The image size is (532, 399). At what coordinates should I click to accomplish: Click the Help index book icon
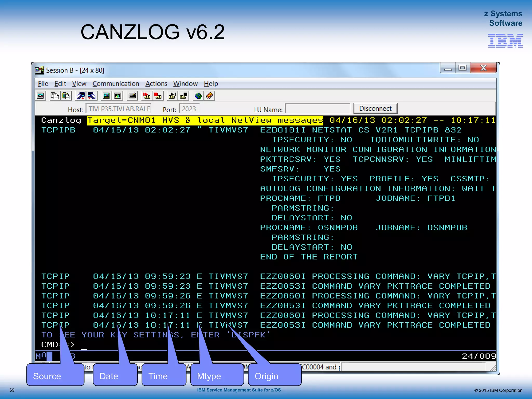coord(210,96)
